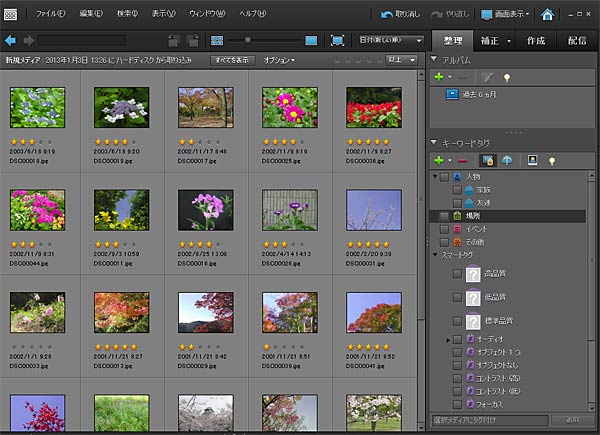
Task: Open the 表示 menu
Action: [x=163, y=14]
